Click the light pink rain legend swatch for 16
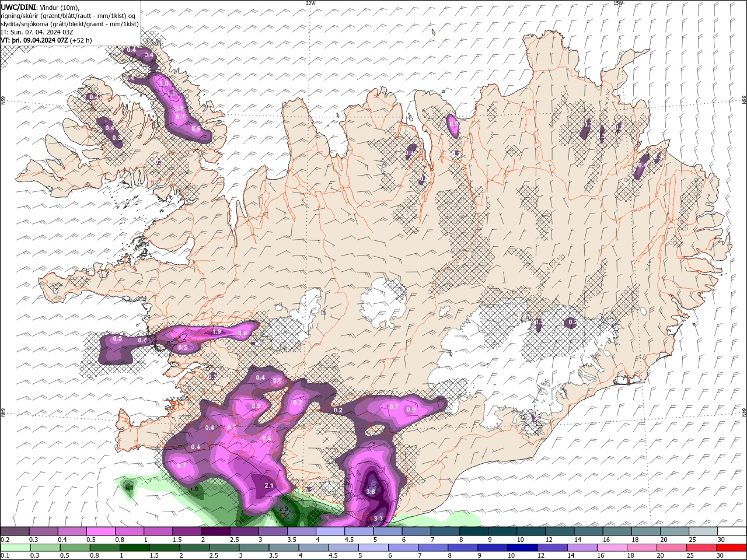The image size is (747, 560). click(612, 548)
